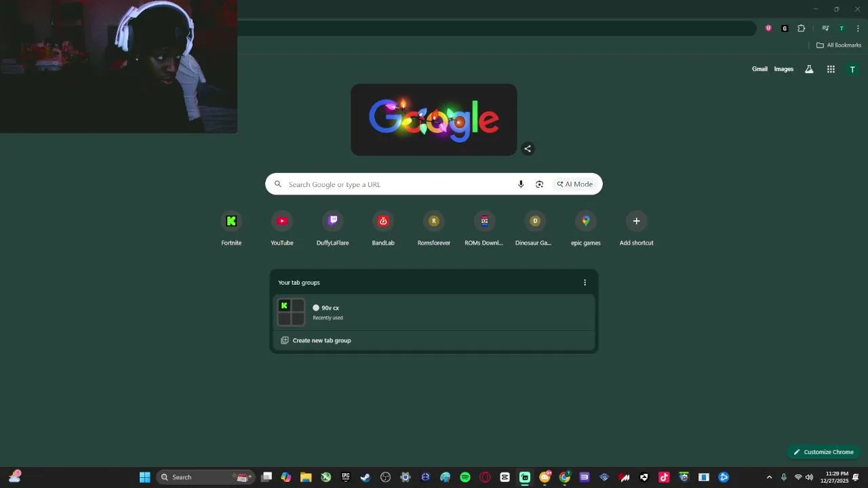This screenshot has height=488, width=868.
Task: Open the ROMs Downl... shortcut
Action: pyautogui.click(x=484, y=229)
